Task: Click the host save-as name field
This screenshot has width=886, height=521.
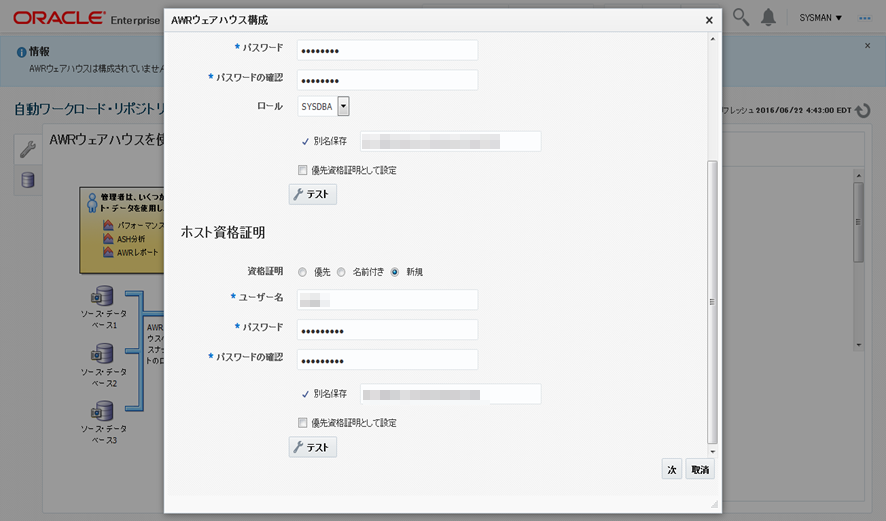Action: (x=450, y=394)
